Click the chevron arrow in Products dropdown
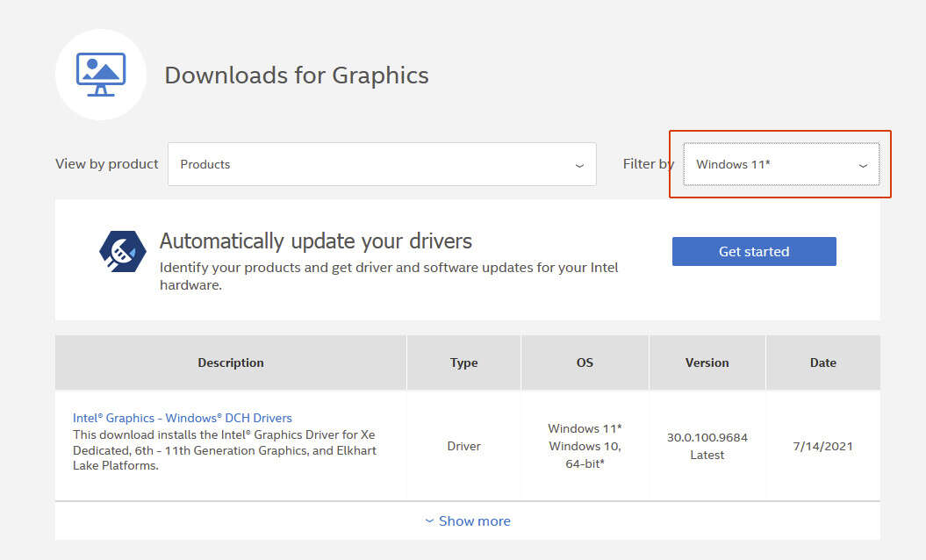926x560 pixels. [579, 165]
